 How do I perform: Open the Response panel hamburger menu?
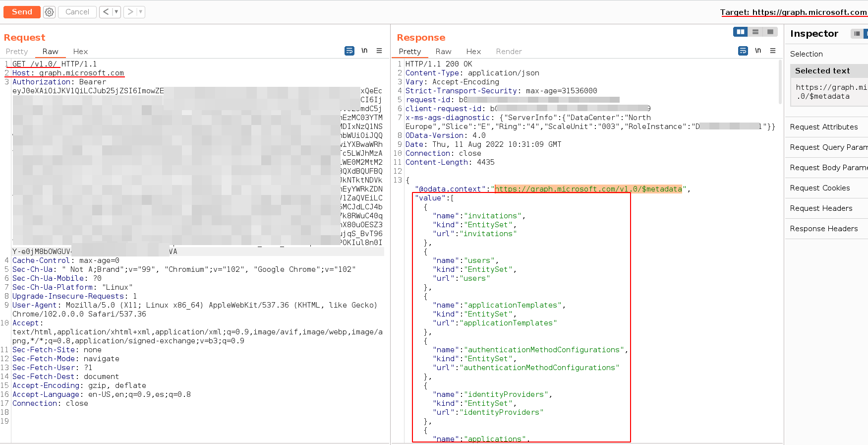click(773, 51)
